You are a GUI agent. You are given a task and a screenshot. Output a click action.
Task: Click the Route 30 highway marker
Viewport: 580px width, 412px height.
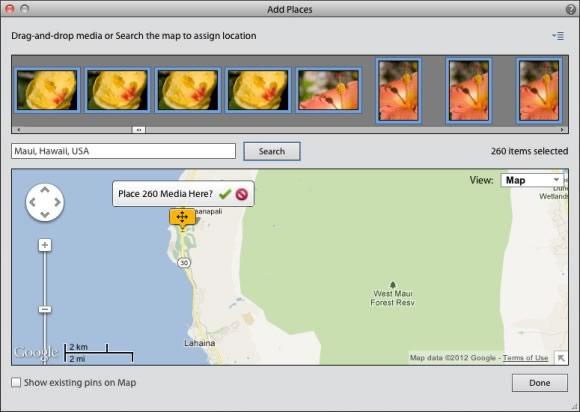coord(184,263)
